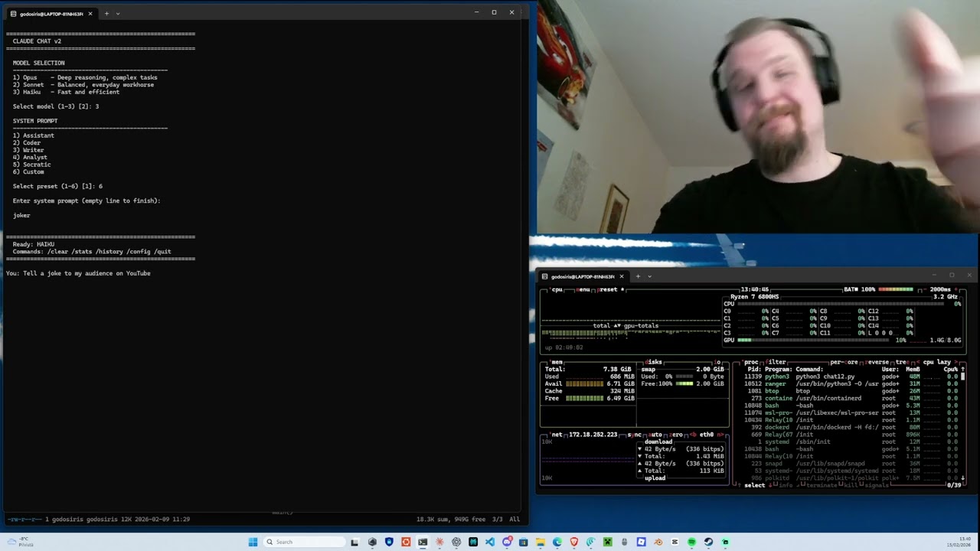Open the Windows Start menu
This screenshot has width=980, height=551.
tap(253, 542)
